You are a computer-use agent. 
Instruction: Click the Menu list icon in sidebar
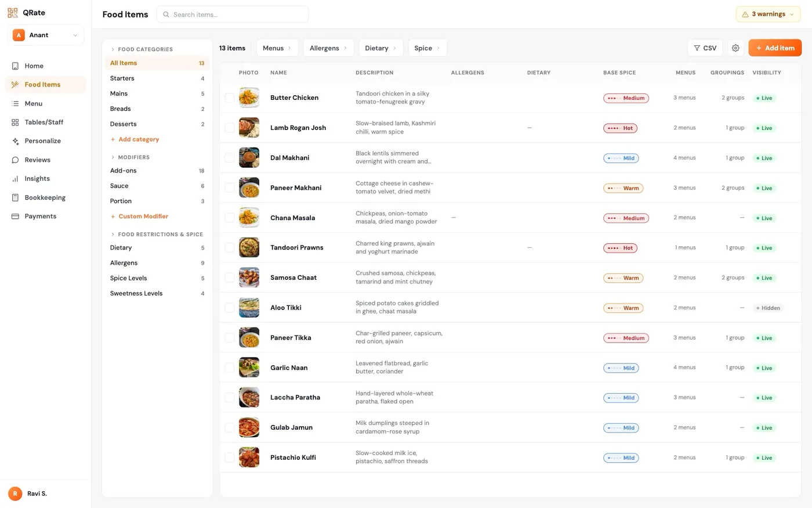[x=15, y=104]
